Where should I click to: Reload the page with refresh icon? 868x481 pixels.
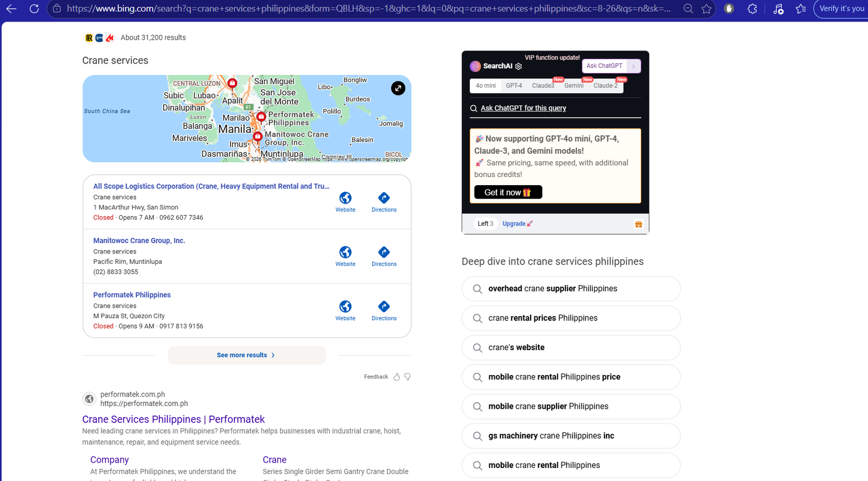tap(34, 9)
